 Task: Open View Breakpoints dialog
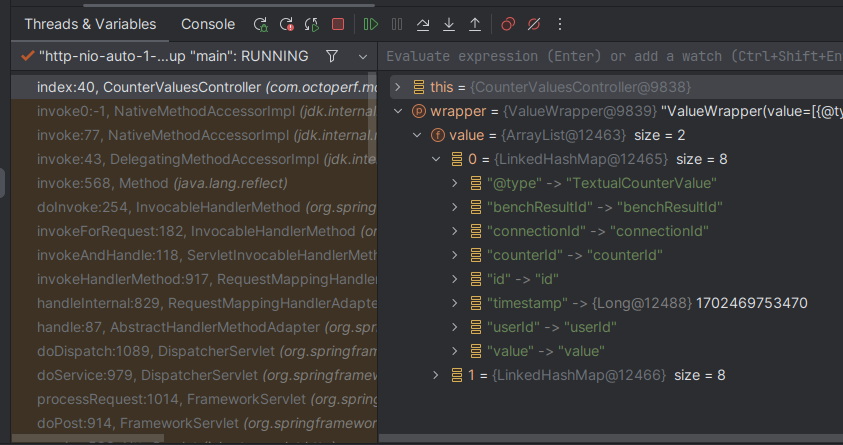click(508, 24)
